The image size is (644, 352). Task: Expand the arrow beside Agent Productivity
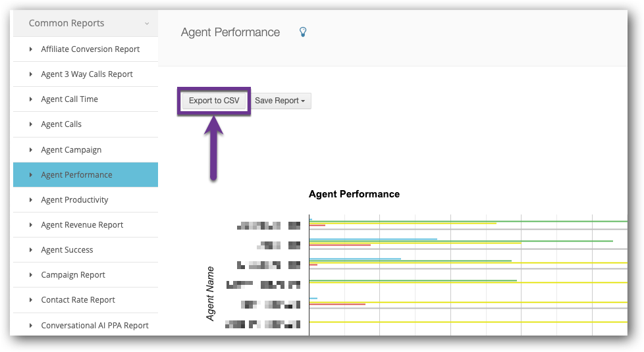[x=31, y=200]
